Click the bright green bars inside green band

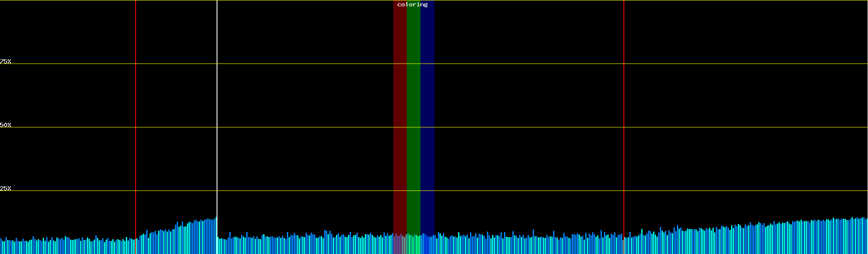tap(413, 244)
